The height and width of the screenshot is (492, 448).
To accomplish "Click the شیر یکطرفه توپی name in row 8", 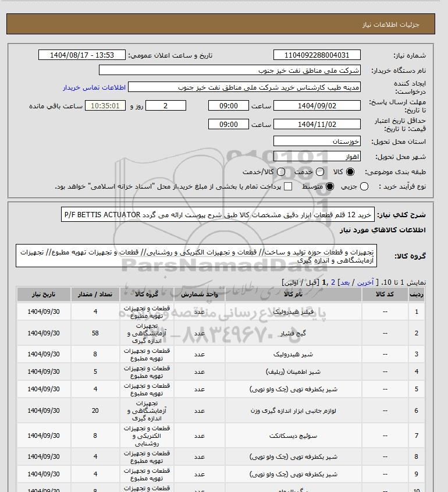I will [x=293, y=457].
